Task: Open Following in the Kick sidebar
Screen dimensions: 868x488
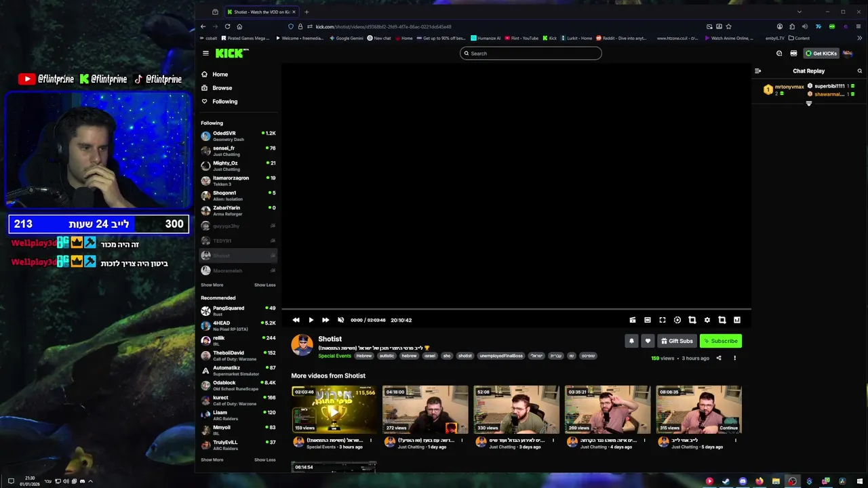Action: (224, 102)
